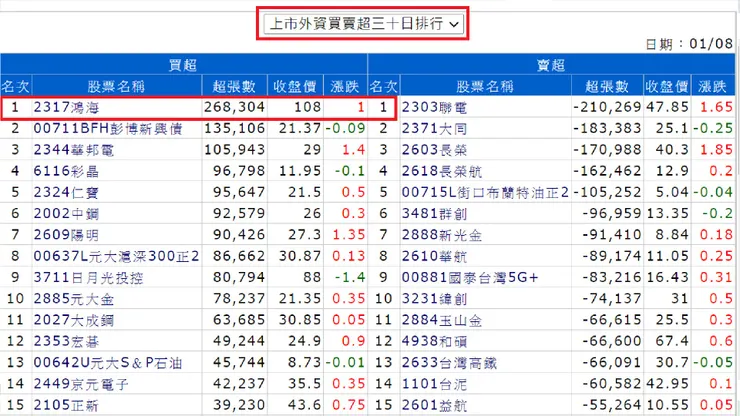740x416 pixels.
Task: Open the 2888新光金 stock link
Action: (x=442, y=235)
